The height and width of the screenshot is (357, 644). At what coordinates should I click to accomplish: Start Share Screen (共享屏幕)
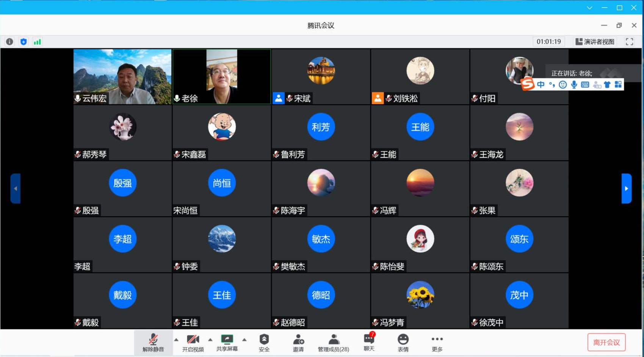pos(227,343)
